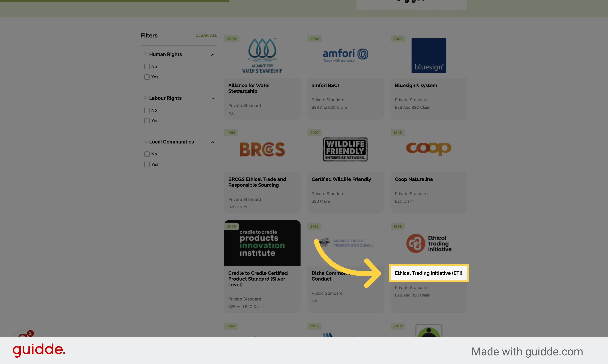Tick the Human Rights No checkbox

pos(147,66)
